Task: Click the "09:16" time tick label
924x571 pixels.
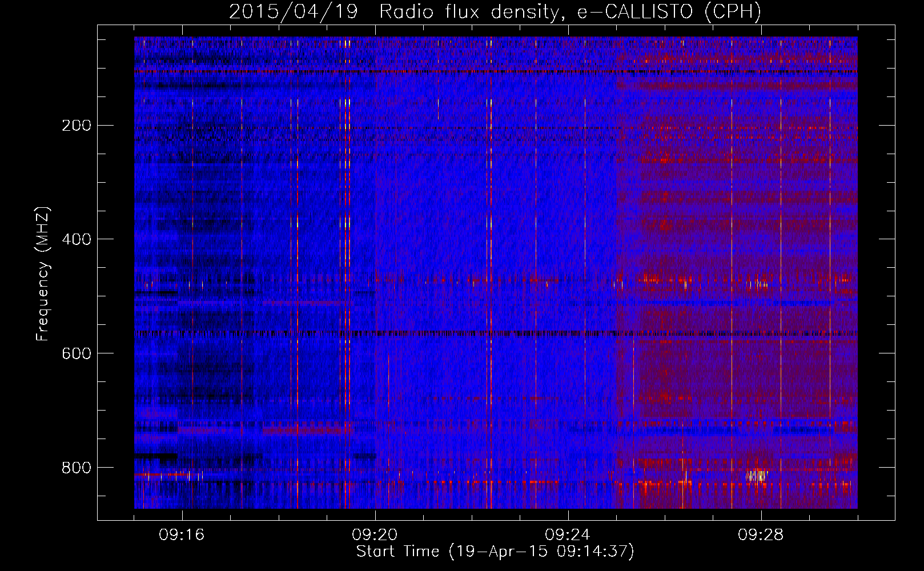Action: [x=182, y=535]
